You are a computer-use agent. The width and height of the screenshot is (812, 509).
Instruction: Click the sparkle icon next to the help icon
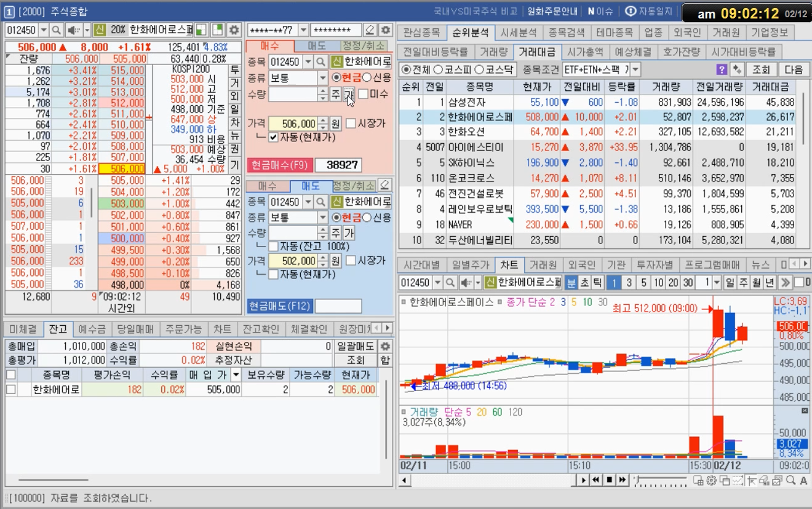click(x=738, y=69)
